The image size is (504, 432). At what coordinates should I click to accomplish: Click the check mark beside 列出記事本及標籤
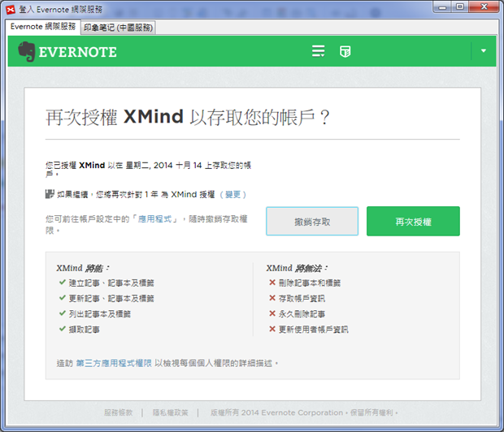point(63,313)
